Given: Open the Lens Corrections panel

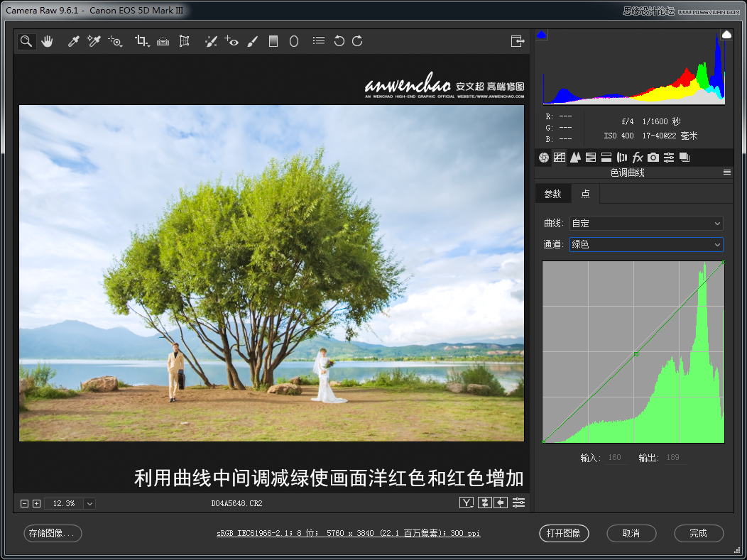Looking at the screenshot, I should click(x=622, y=158).
